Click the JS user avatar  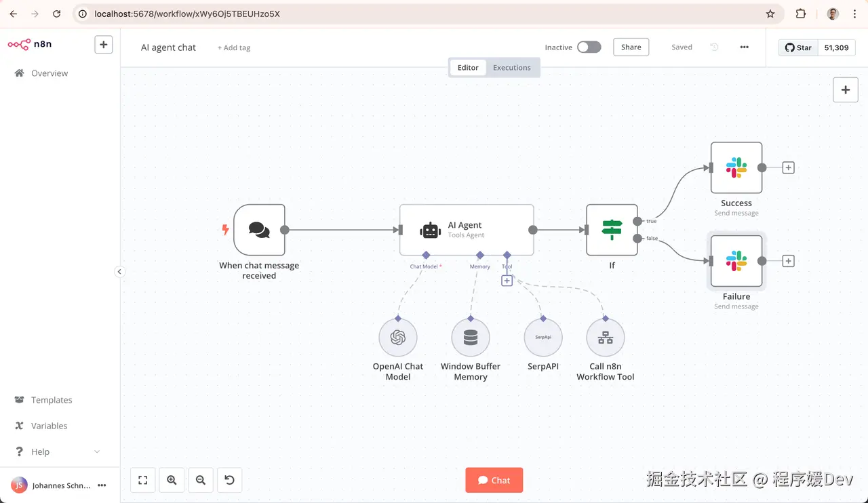[x=19, y=485]
